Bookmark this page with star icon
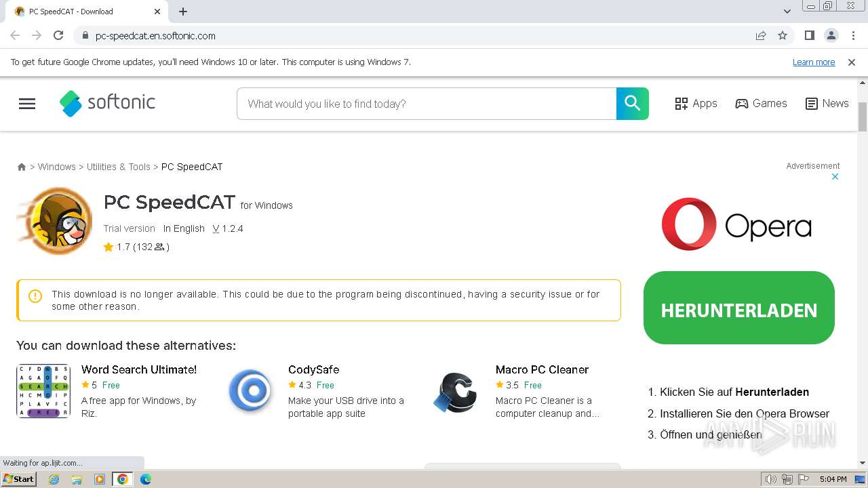Image resolution: width=868 pixels, height=488 pixels. [783, 35]
